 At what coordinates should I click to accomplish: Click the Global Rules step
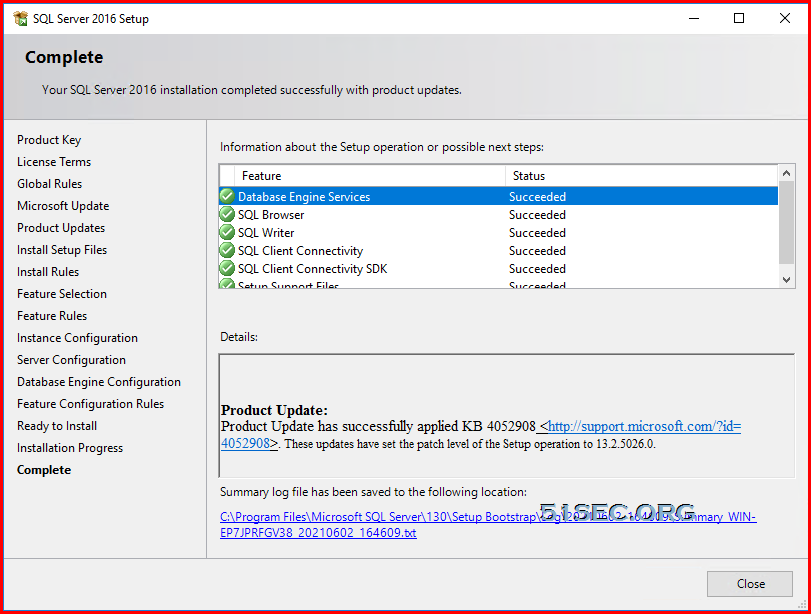click(50, 184)
